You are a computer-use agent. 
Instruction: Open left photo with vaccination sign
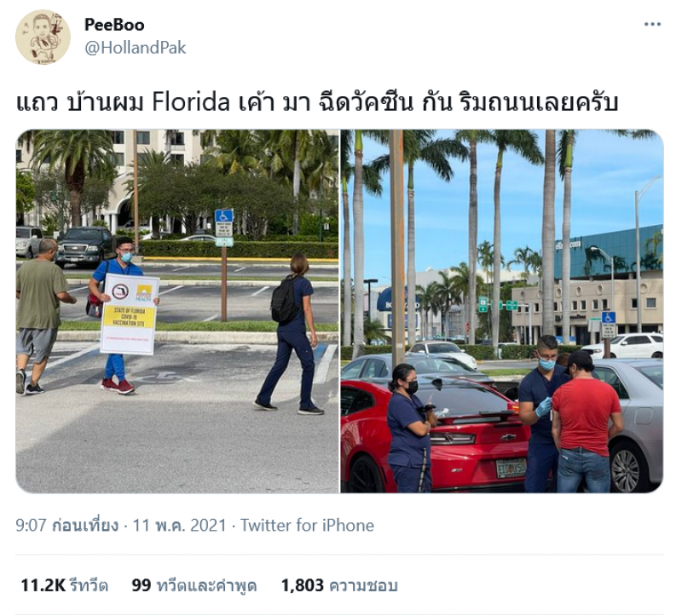click(x=177, y=311)
